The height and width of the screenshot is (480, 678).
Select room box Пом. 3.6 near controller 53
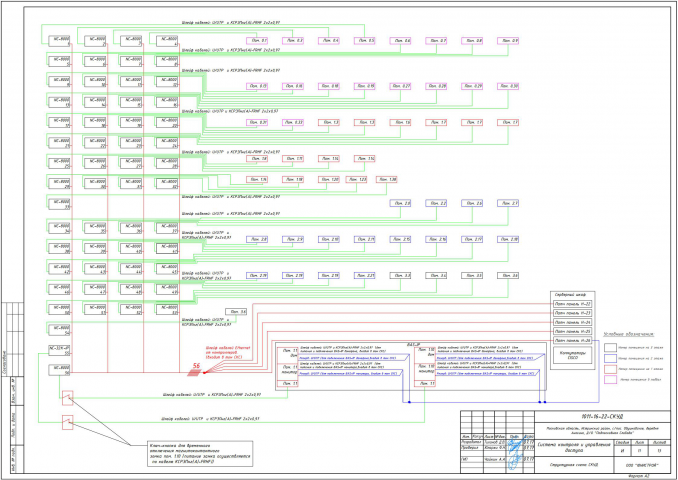click(236, 311)
